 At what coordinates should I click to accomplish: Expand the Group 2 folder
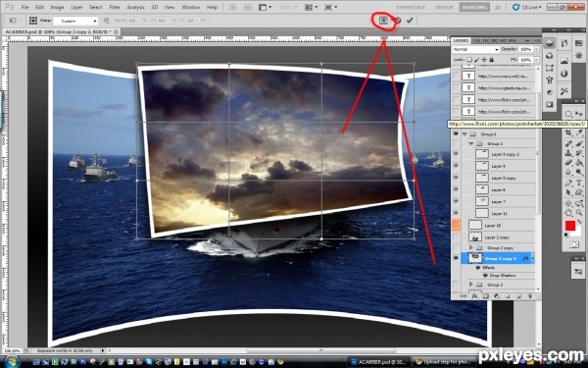click(x=471, y=285)
